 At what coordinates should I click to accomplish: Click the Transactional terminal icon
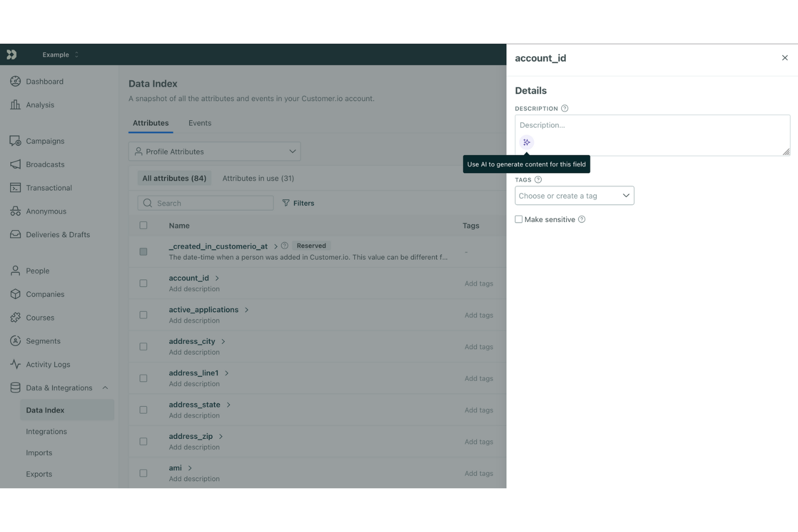[15, 188]
